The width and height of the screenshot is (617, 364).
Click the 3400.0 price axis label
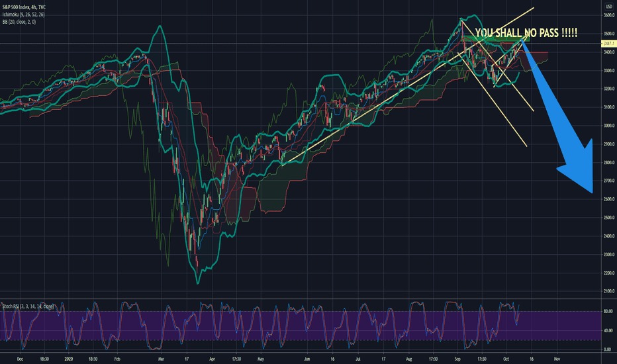[x=609, y=52]
